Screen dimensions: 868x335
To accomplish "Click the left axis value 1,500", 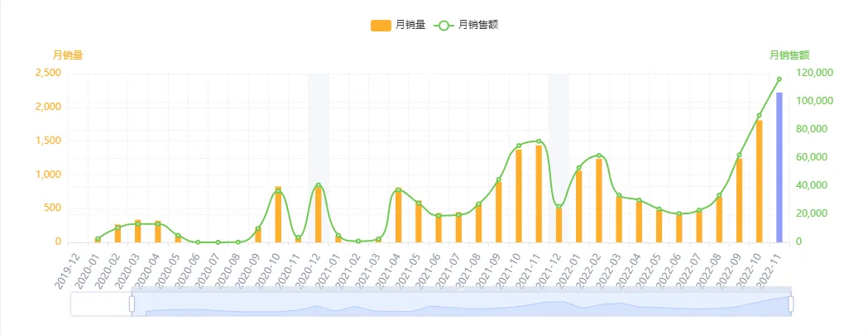I will coord(48,141).
